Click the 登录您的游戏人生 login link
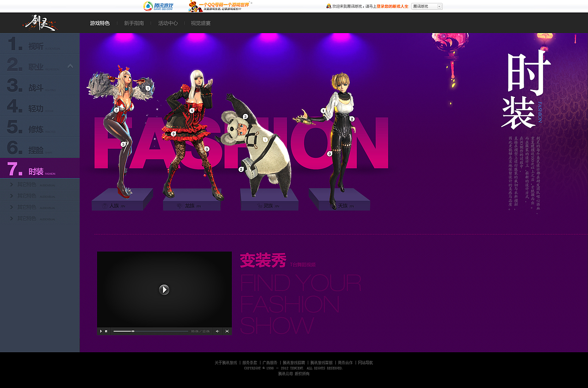This screenshot has width=588, height=388. (x=392, y=6)
